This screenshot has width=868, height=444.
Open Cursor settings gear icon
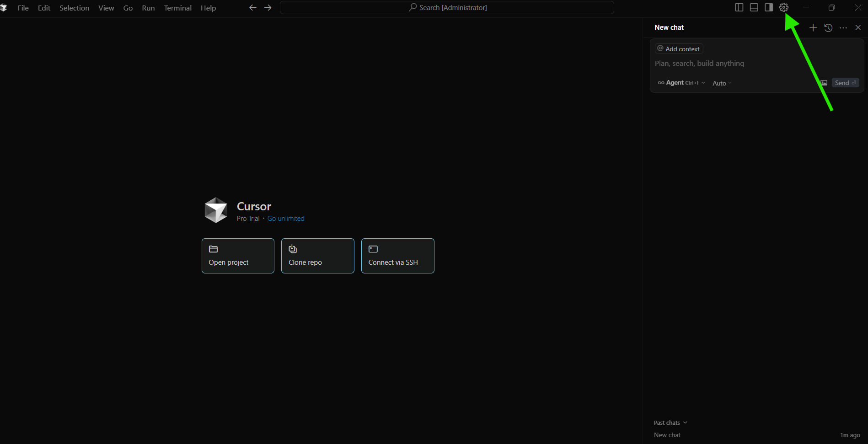pyautogui.click(x=783, y=7)
